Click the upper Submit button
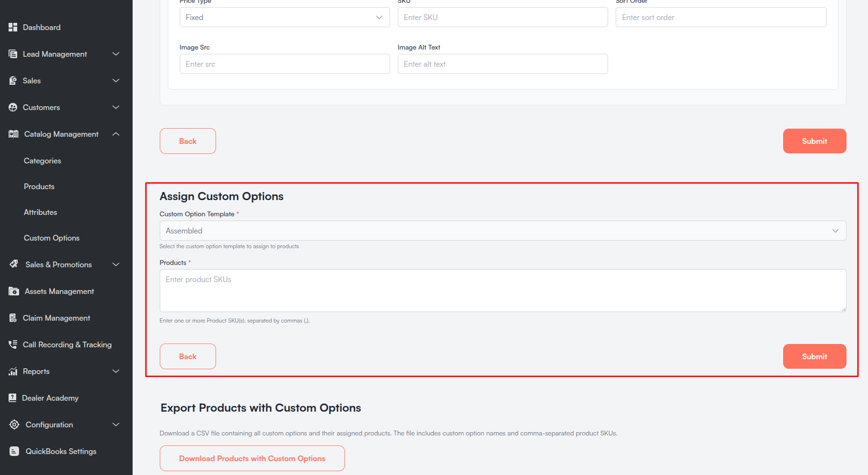Screen dimensions: 868x475 tap(815, 141)
